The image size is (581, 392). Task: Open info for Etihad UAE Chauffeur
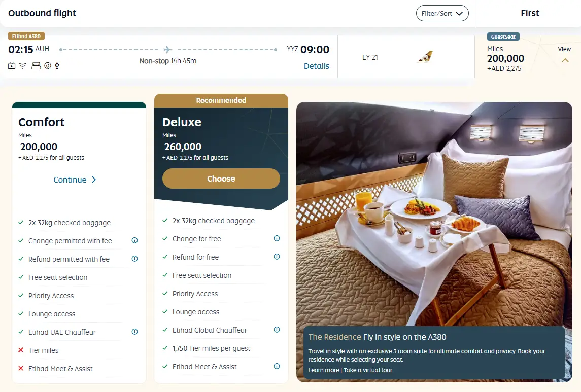pos(135,332)
